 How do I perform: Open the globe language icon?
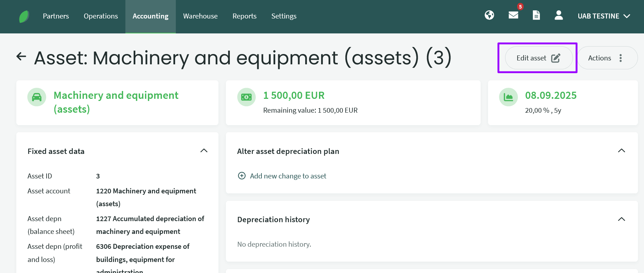489,15
